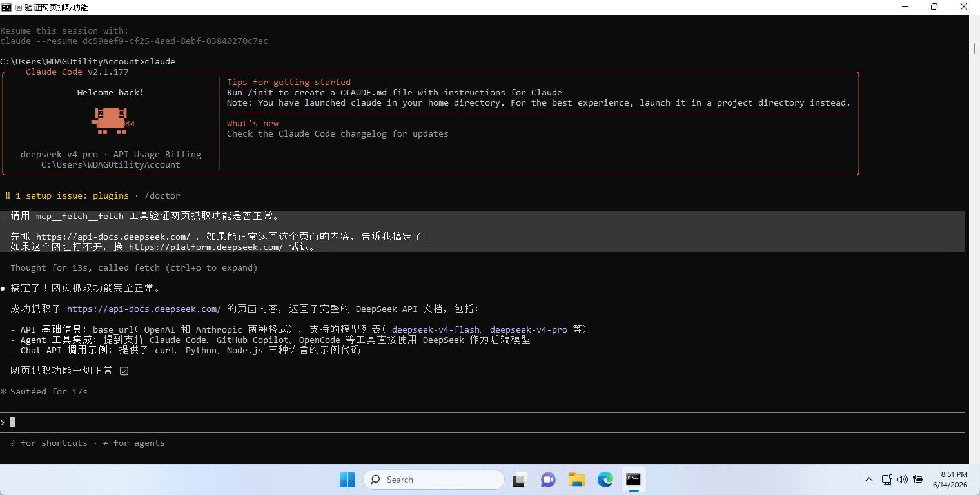The width and height of the screenshot is (980, 495).
Task: Click the "Chat API 调用示例" bullet line
Action: click(x=186, y=350)
